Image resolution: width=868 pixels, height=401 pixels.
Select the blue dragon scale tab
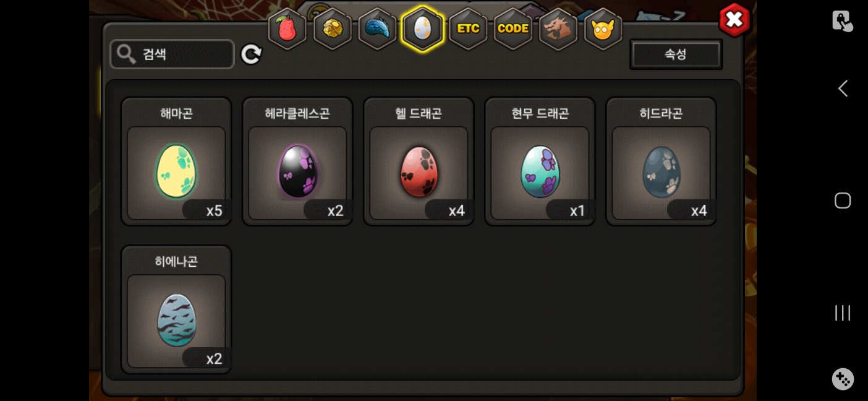377,28
